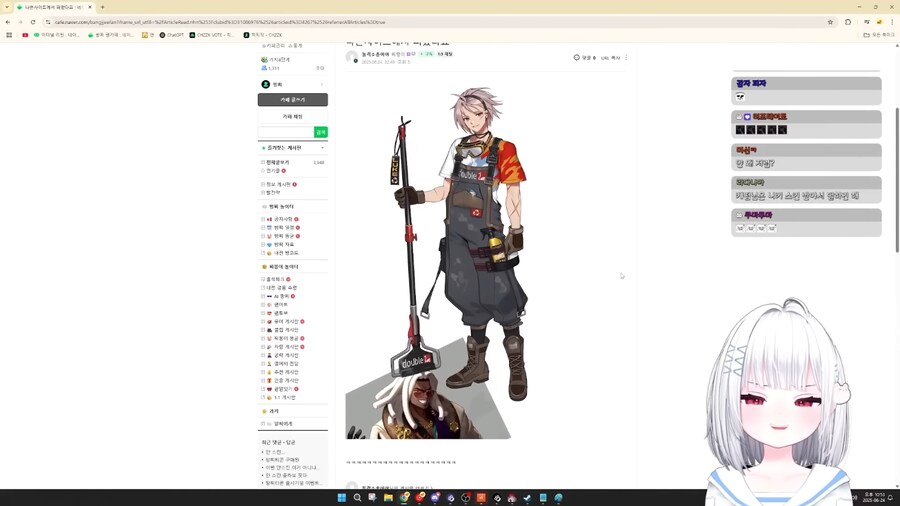Screen dimensions: 900x506
Task: Open the apps grid in the bookmarks bar
Action: pos(9,35)
